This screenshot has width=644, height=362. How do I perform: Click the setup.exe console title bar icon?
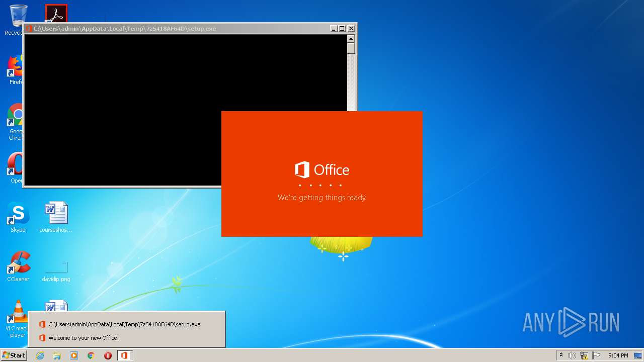(29, 29)
